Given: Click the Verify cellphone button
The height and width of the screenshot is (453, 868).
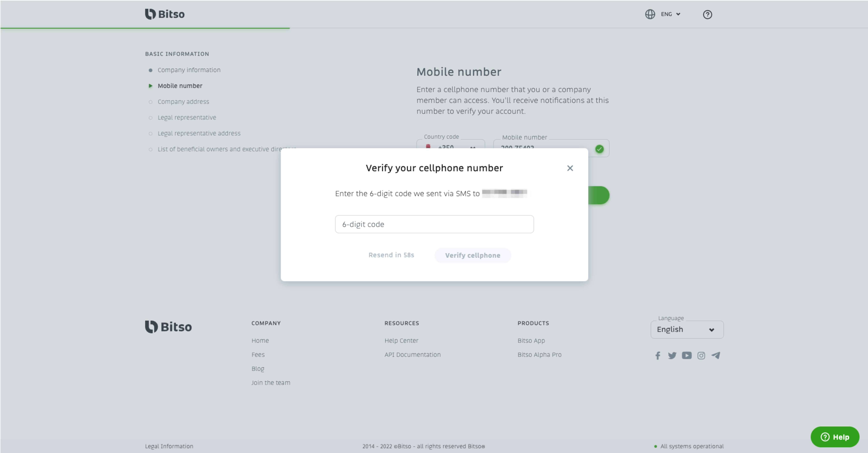Looking at the screenshot, I should pos(473,255).
